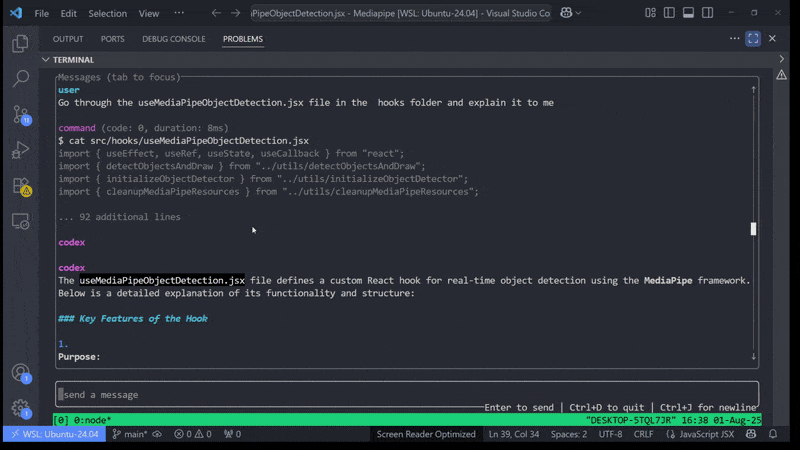This screenshot has width=800, height=450.
Task: Open the Selection menu
Action: point(108,13)
